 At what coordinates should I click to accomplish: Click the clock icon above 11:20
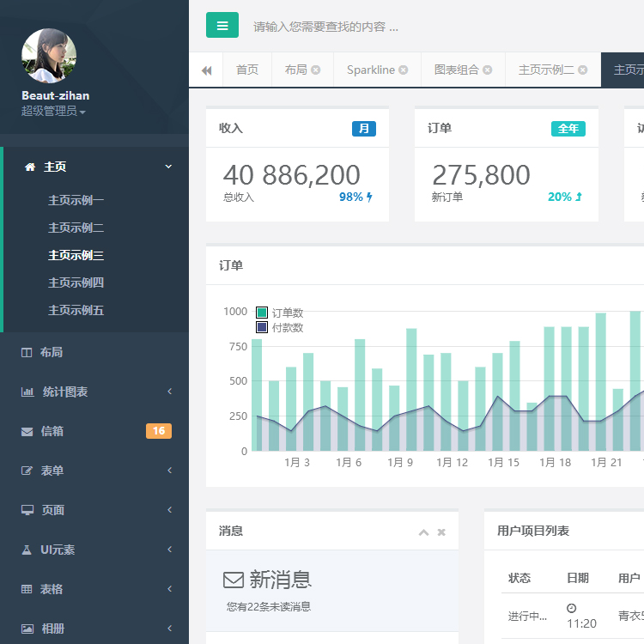(x=571, y=608)
